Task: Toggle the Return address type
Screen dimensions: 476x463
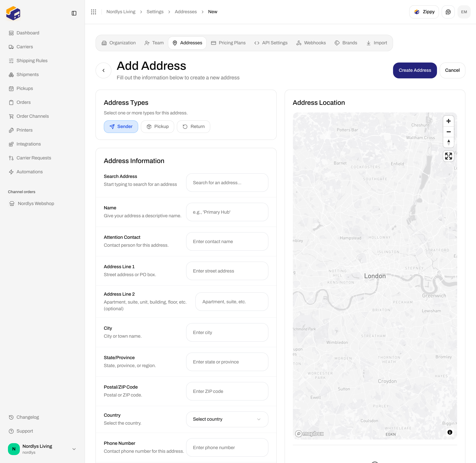Action: pyautogui.click(x=194, y=126)
